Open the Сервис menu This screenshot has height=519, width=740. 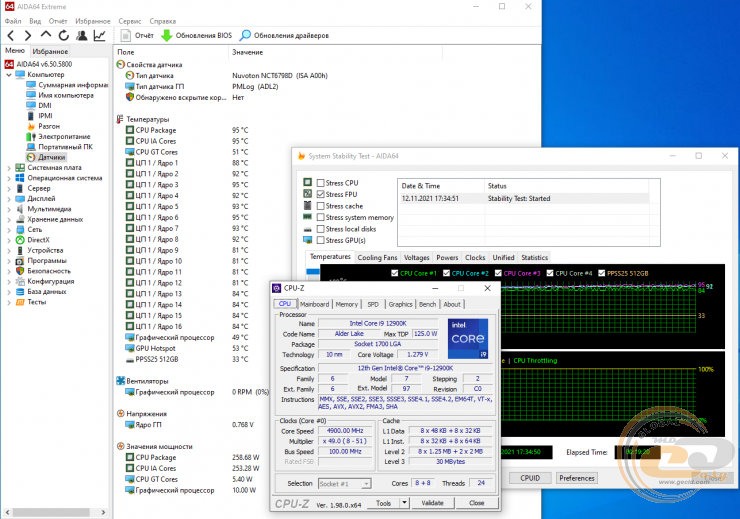[x=130, y=21]
